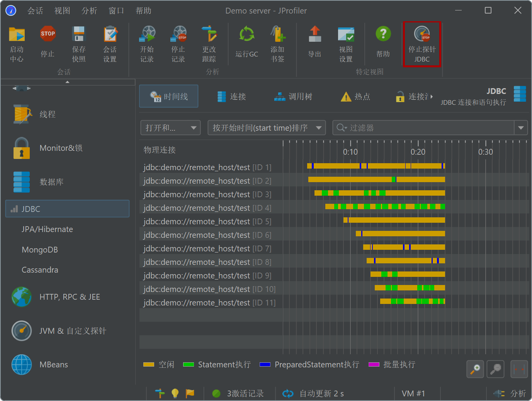The width and height of the screenshot is (532, 401).
Task: Click the signpost icon in status bar
Action: [x=160, y=393]
